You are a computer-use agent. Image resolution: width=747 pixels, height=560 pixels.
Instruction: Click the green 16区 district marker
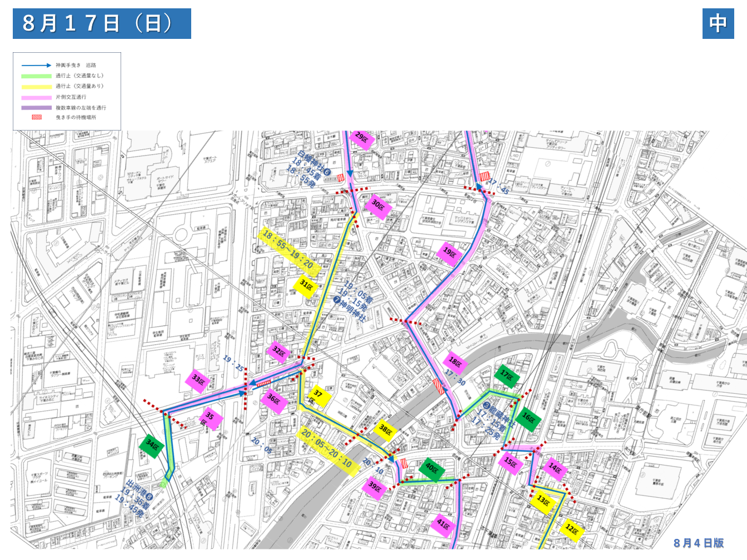528,418
